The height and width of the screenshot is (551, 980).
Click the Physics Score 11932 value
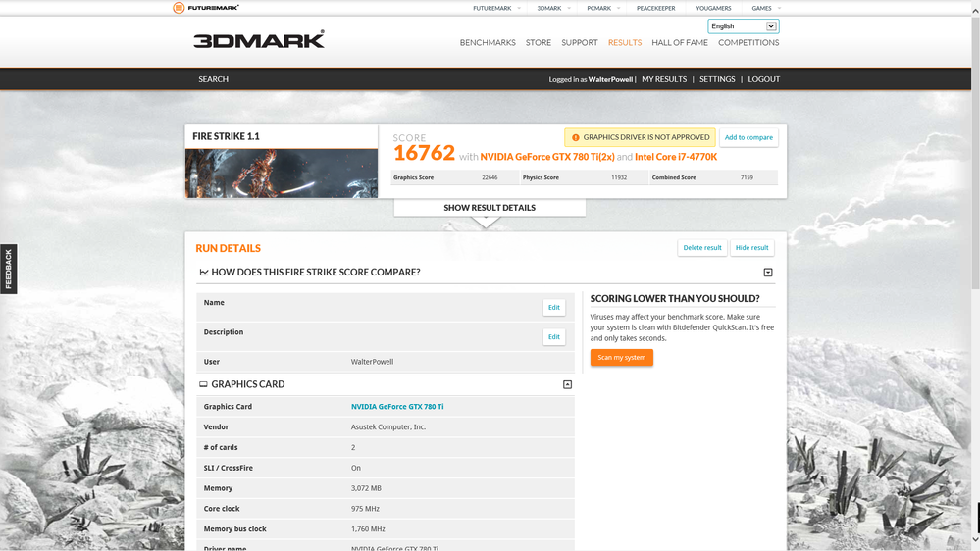[x=619, y=177]
